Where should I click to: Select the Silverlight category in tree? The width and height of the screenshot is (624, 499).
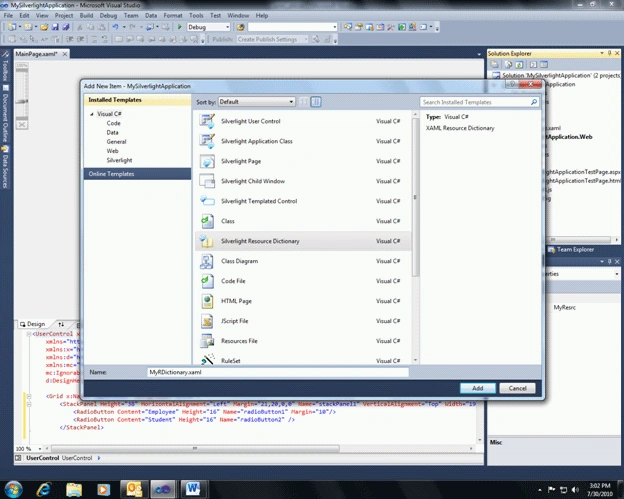pos(119,160)
